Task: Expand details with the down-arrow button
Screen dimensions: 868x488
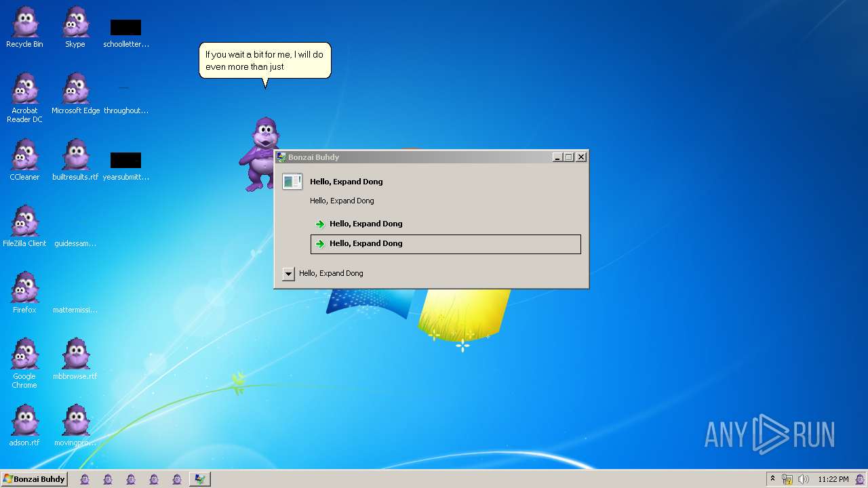Action: [288, 274]
